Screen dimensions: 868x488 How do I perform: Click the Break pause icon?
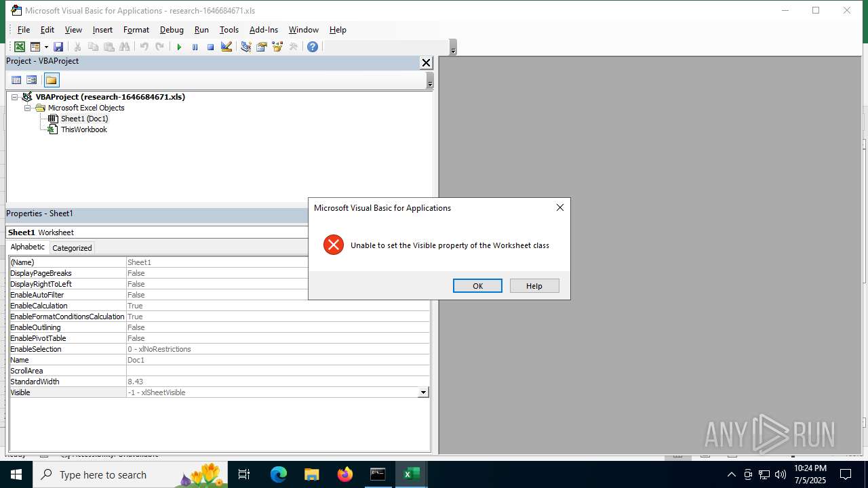point(195,47)
